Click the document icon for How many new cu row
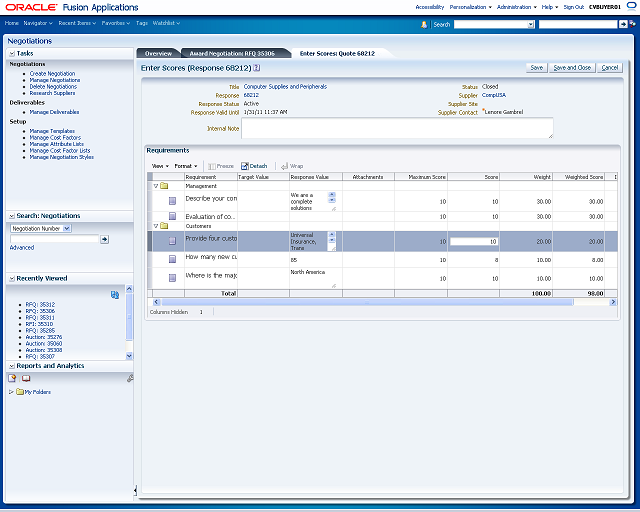Viewport: 640px width, 512px height. pos(172,259)
